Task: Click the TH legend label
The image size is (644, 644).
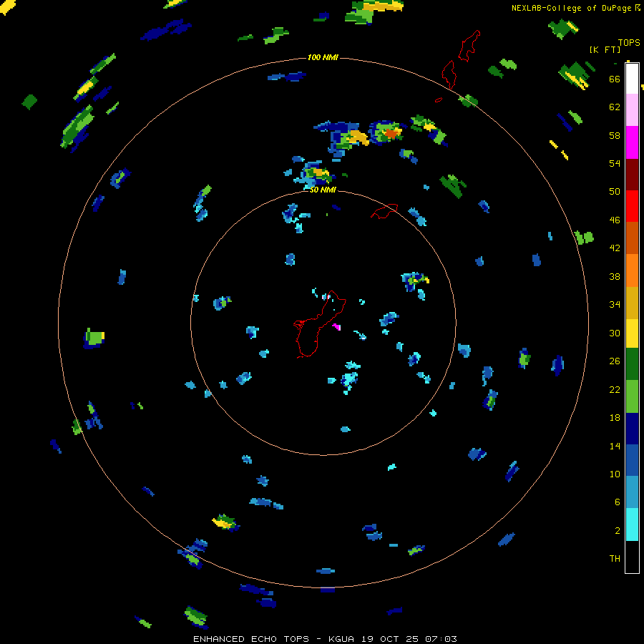Action: tap(615, 558)
